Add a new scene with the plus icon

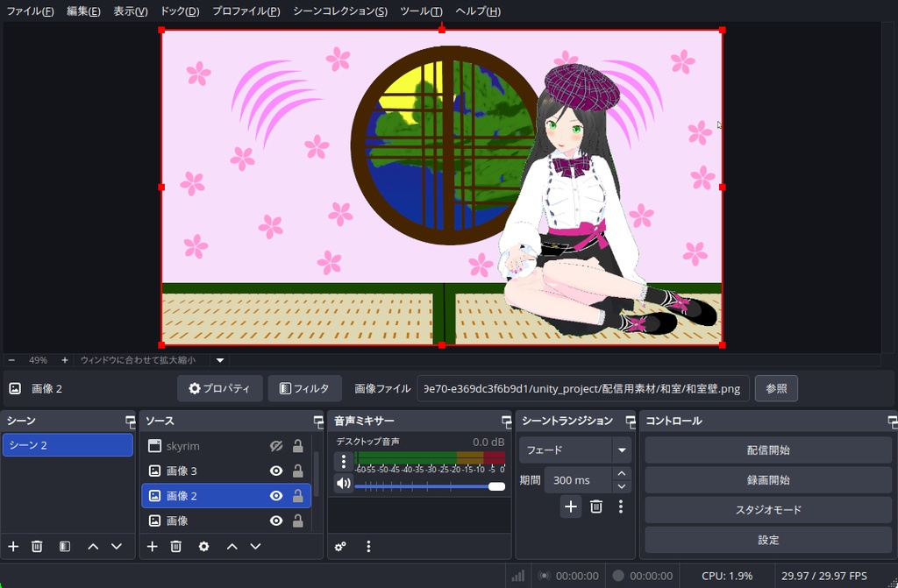coord(12,546)
